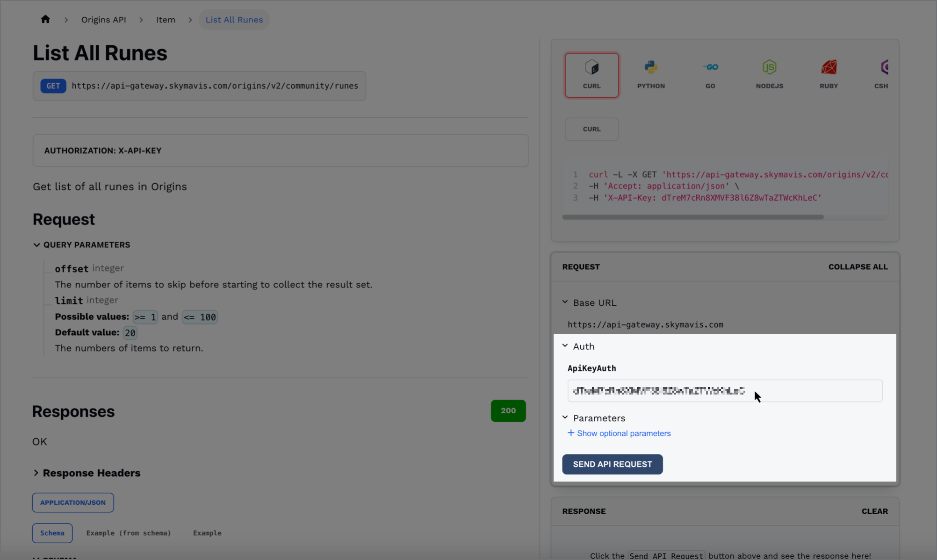Click Collapse All in Request panel

pyautogui.click(x=858, y=267)
